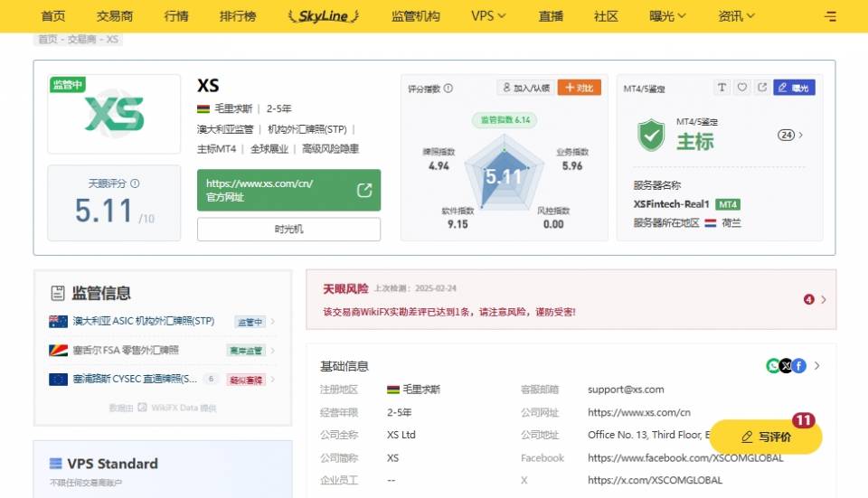The height and width of the screenshot is (498, 868).
Task: Click the WikiFX Data source icon
Action: coord(142,408)
